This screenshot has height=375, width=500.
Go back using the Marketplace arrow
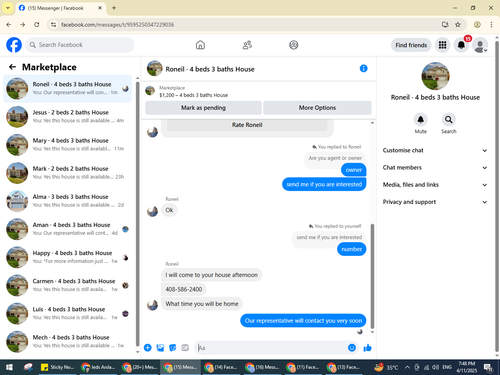(x=12, y=67)
